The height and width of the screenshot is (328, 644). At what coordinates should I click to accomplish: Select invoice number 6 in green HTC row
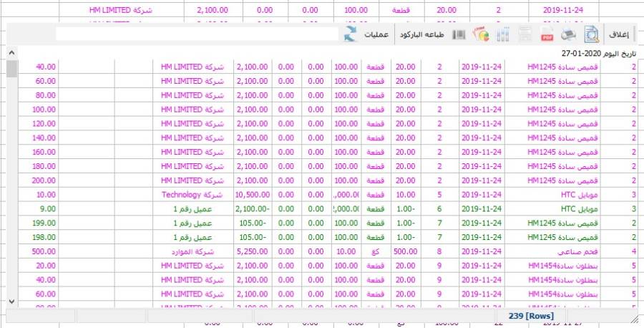(x=439, y=209)
